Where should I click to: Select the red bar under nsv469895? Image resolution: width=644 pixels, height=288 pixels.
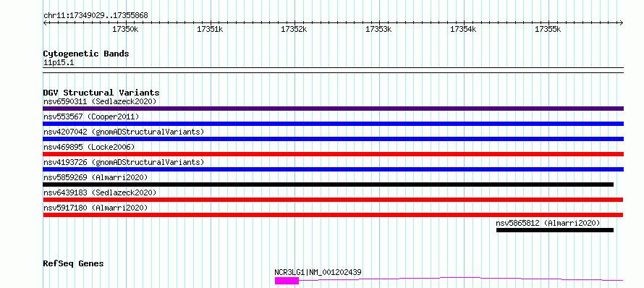click(x=333, y=154)
